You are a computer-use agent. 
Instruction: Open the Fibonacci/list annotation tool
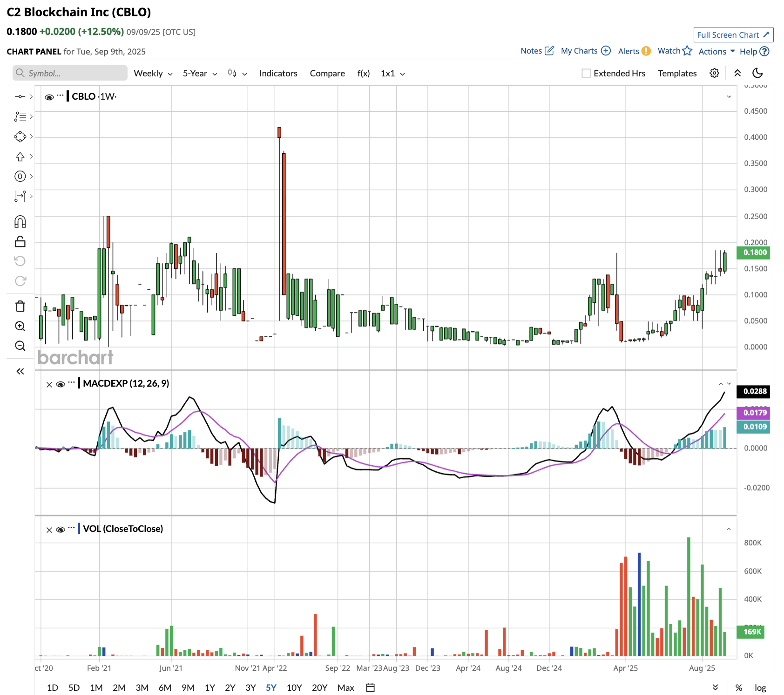point(20,116)
